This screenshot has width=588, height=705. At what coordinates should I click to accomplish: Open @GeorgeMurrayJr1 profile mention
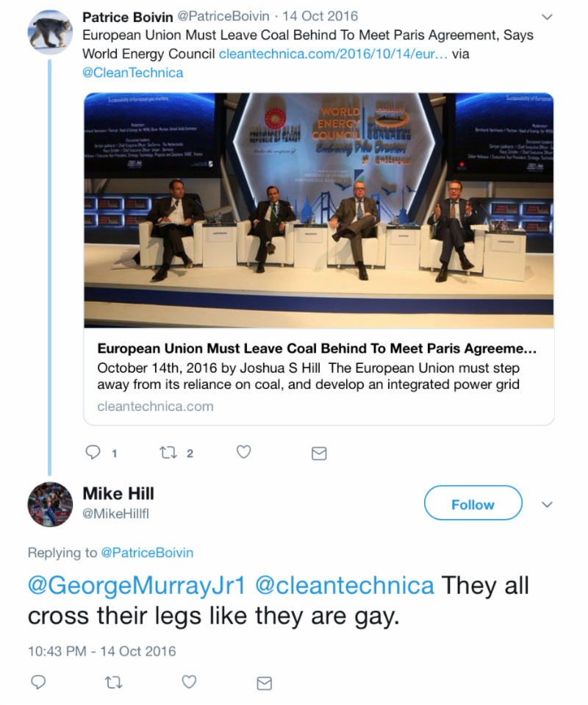(137, 585)
